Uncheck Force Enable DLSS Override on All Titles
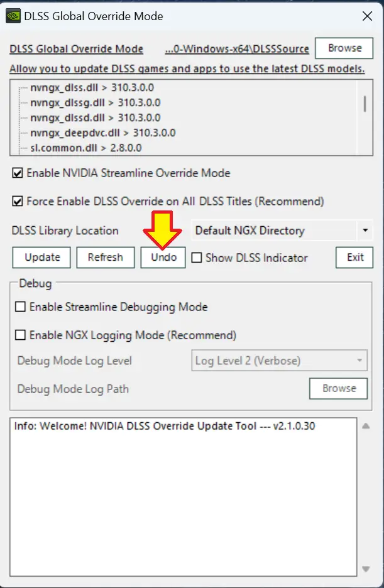The width and height of the screenshot is (384, 588). [17, 202]
